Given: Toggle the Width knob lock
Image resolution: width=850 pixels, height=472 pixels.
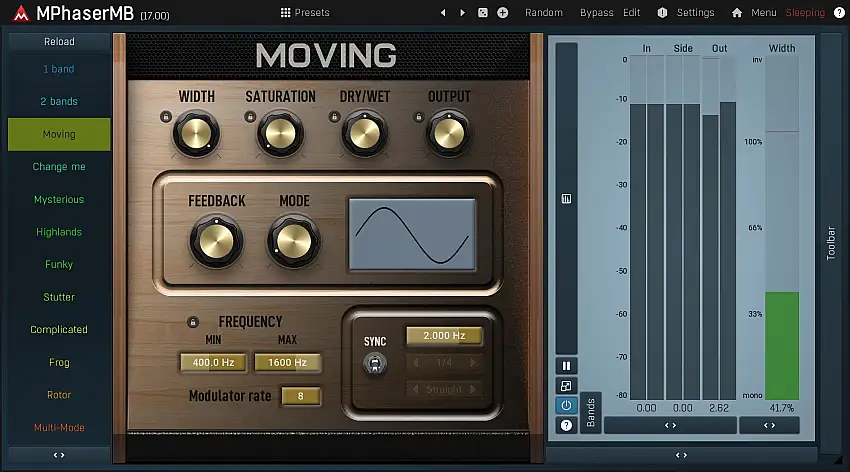Looking at the screenshot, I should tap(166, 117).
